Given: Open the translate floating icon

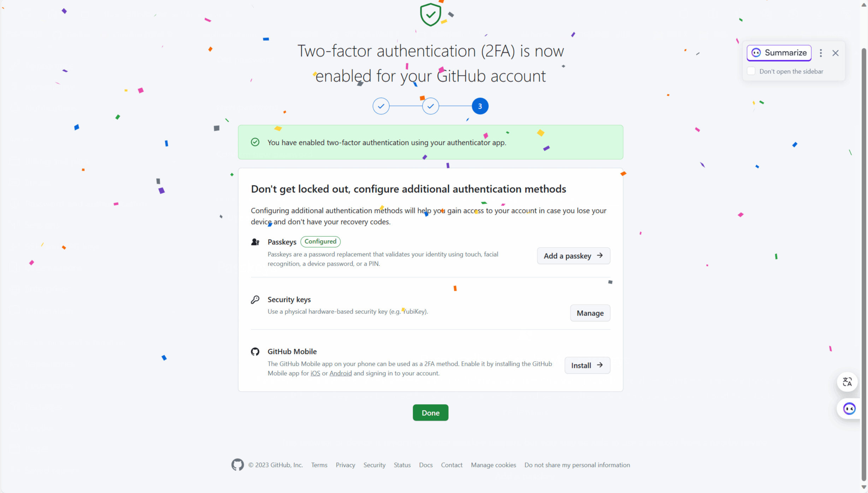Looking at the screenshot, I should click(x=847, y=382).
